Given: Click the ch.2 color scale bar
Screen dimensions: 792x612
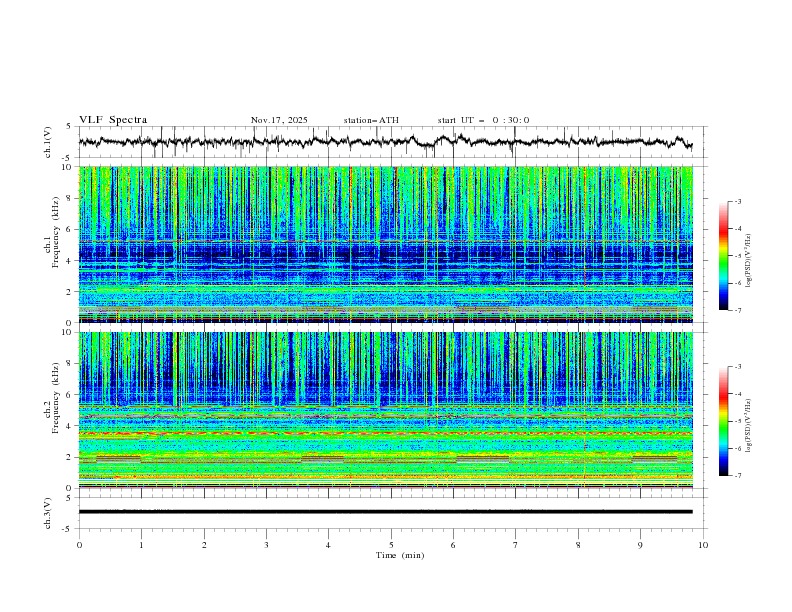Looking at the screenshot, I should (x=723, y=421).
